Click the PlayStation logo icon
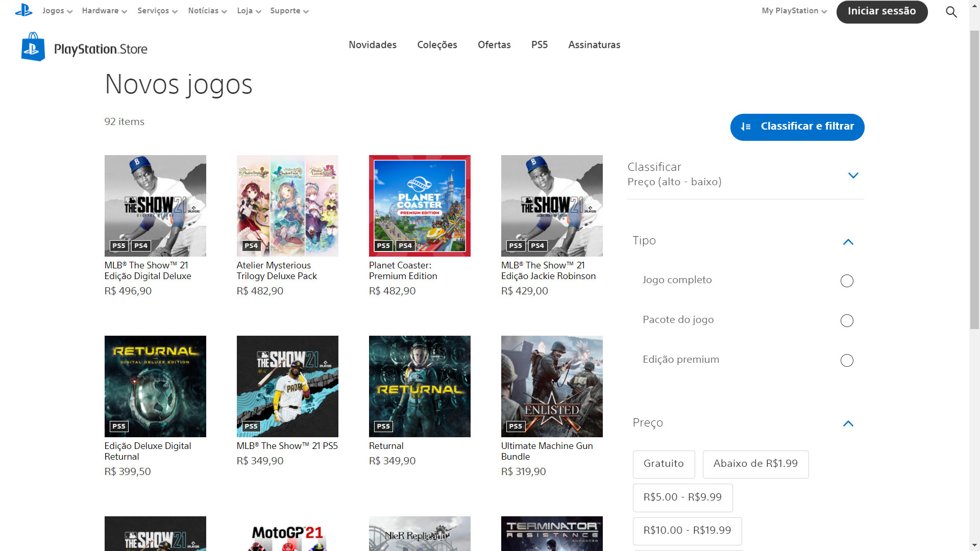 pyautogui.click(x=23, y=10)
